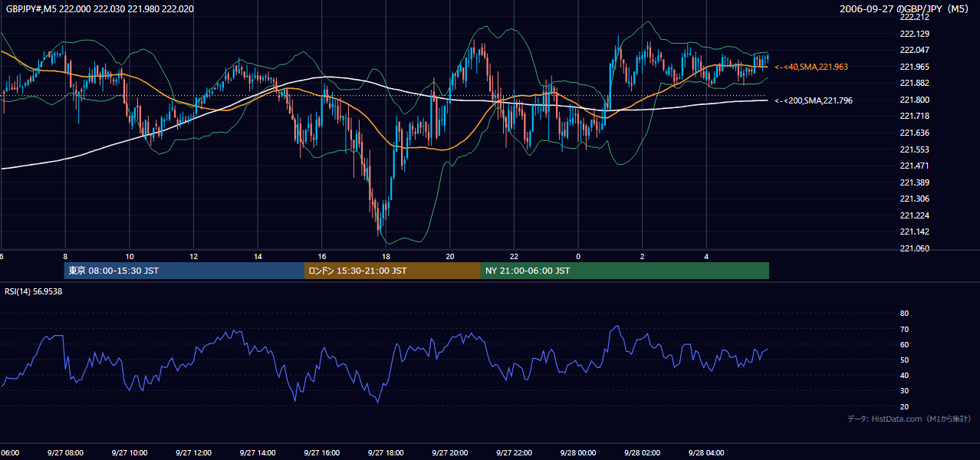Image resolution: width=980 pixels, height=460 pixels.
Task: Click price scale value 221.718
Action: [914, 116]
